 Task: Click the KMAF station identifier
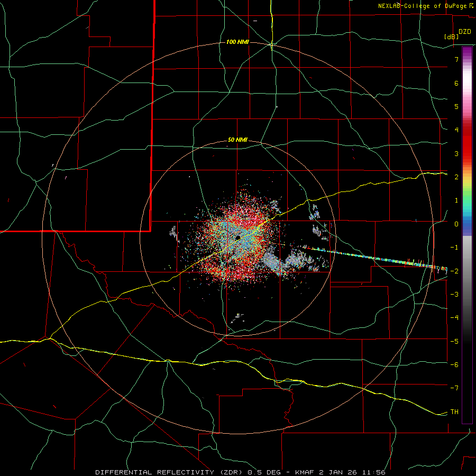pos(304,472)
